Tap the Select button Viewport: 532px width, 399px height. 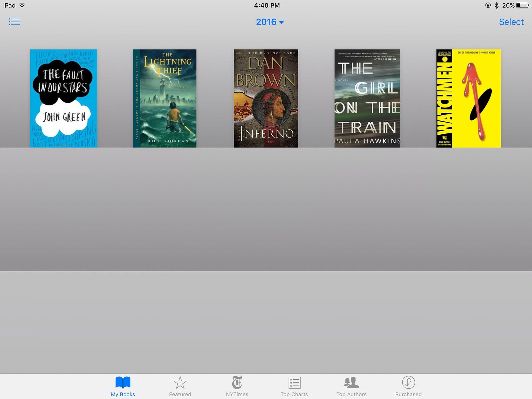(511, 22)
